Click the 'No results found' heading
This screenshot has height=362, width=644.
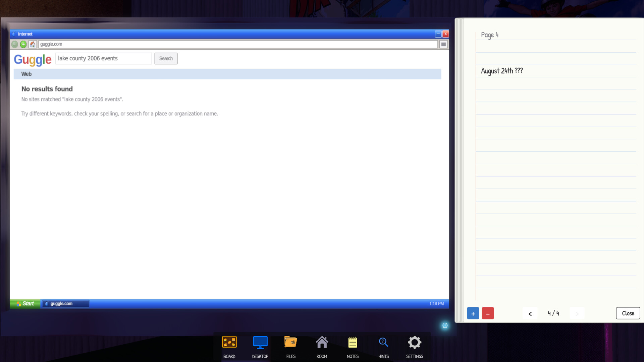(47, 89)
